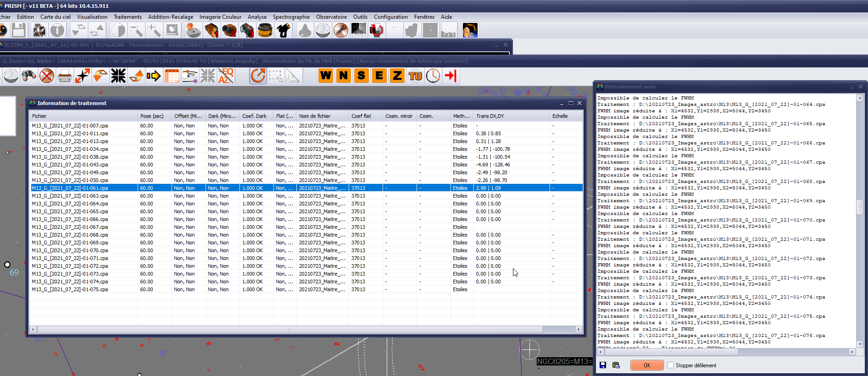The image size is (868, 376).
Task: Click the processing table horizontal scrollbar right arrow
Action: (x=579, y=329)
